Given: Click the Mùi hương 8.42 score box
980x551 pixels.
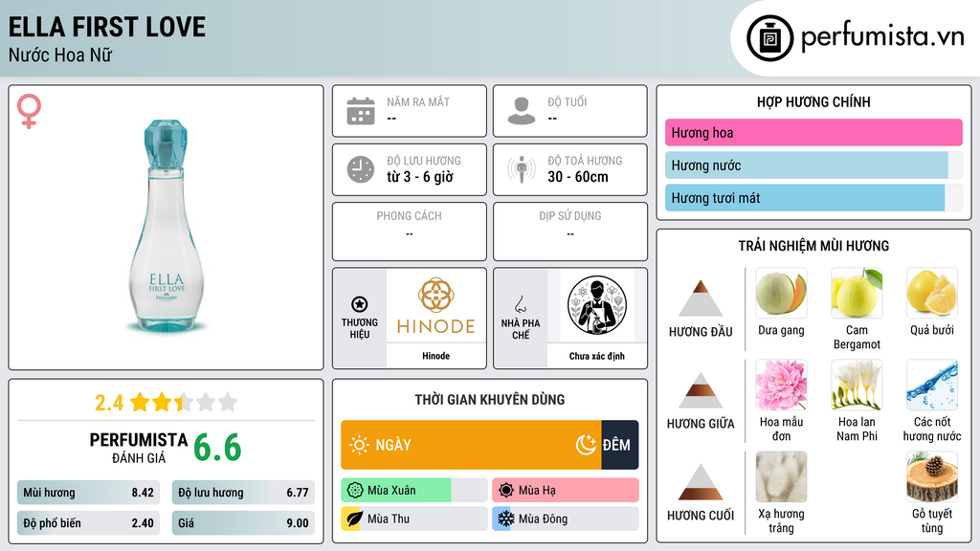Looking at the screenshot, I should coord(88,493).
